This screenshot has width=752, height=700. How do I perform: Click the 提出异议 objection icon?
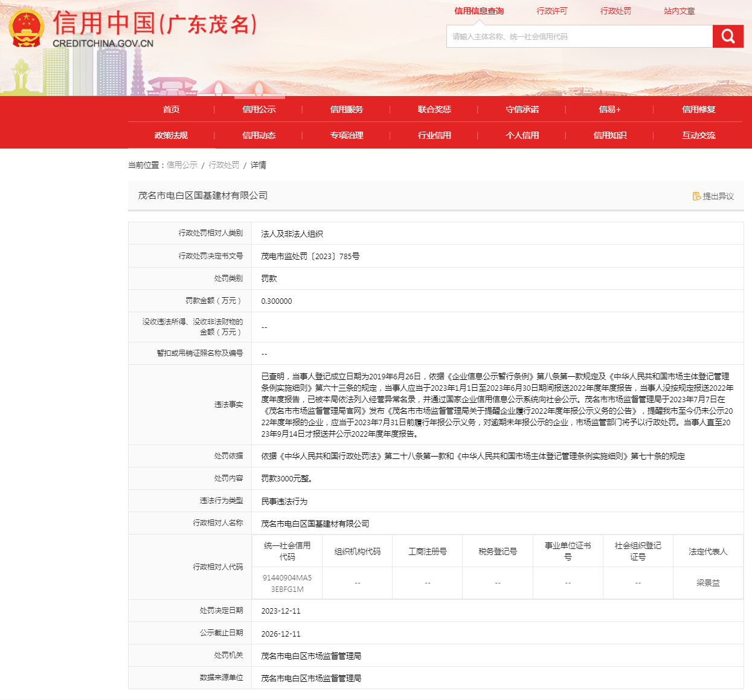pos(696,196)
